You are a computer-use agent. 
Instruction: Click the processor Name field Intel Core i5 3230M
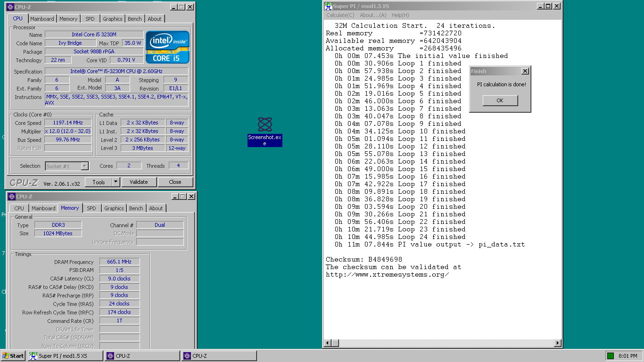pos(94,34)
